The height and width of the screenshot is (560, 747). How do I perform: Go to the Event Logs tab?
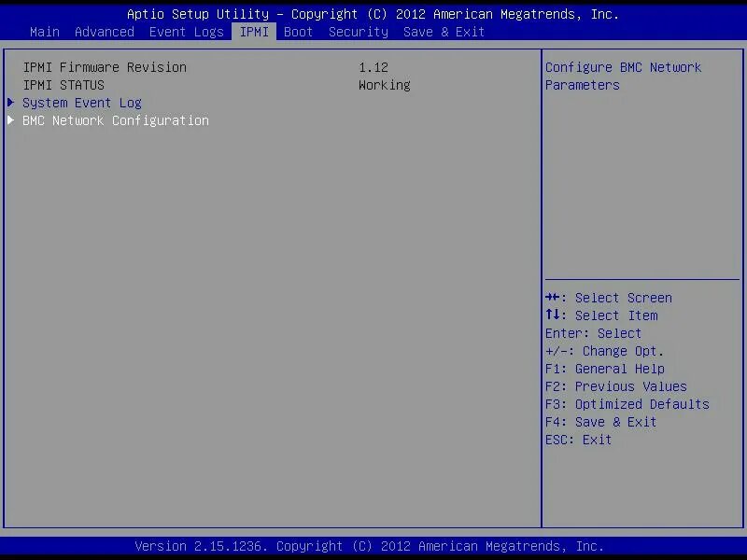[186, 32]
